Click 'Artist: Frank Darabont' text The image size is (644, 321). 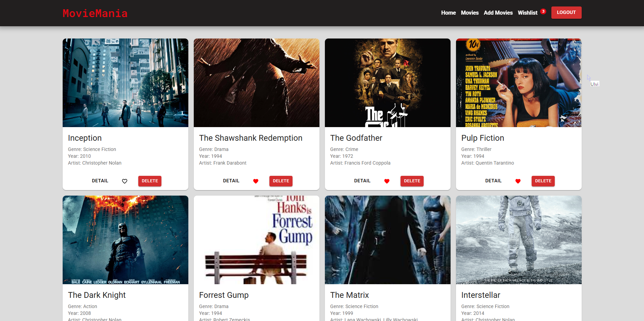click(223, 163)
